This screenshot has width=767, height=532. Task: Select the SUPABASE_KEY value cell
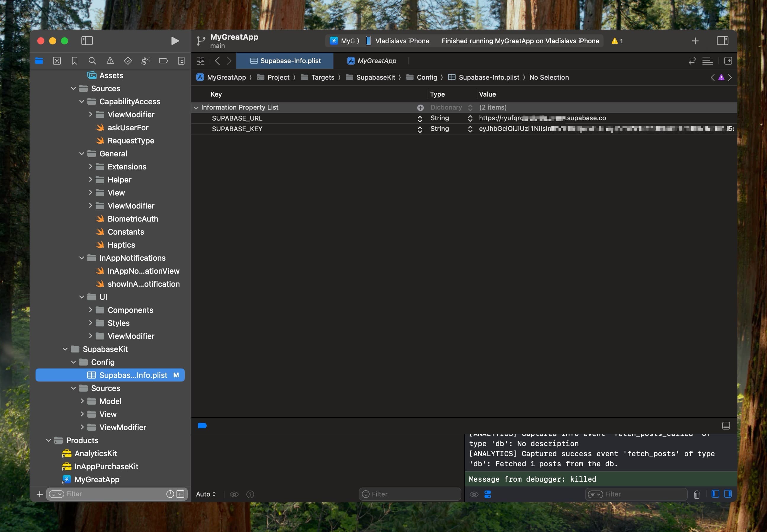tap(606, 129)
